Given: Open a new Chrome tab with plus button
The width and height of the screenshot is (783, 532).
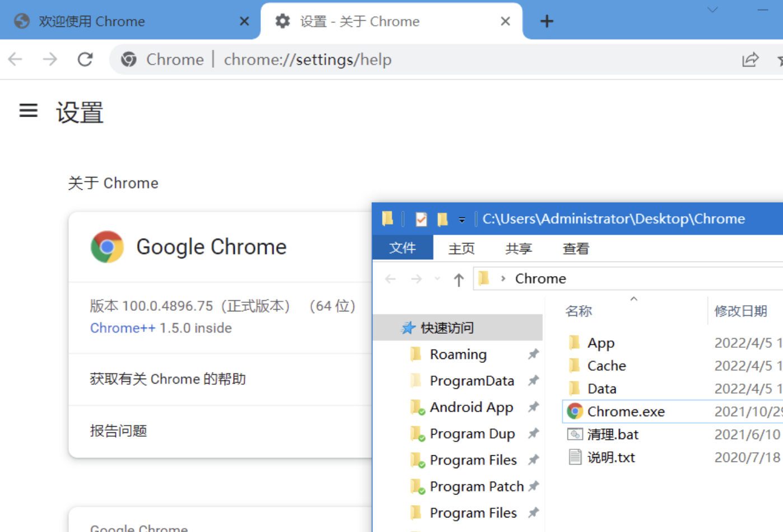Looking at the screenshot, I should tap(547, 21).
